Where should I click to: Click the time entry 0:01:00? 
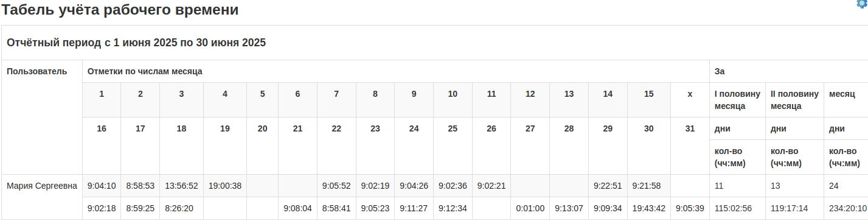tap(530, 208)
